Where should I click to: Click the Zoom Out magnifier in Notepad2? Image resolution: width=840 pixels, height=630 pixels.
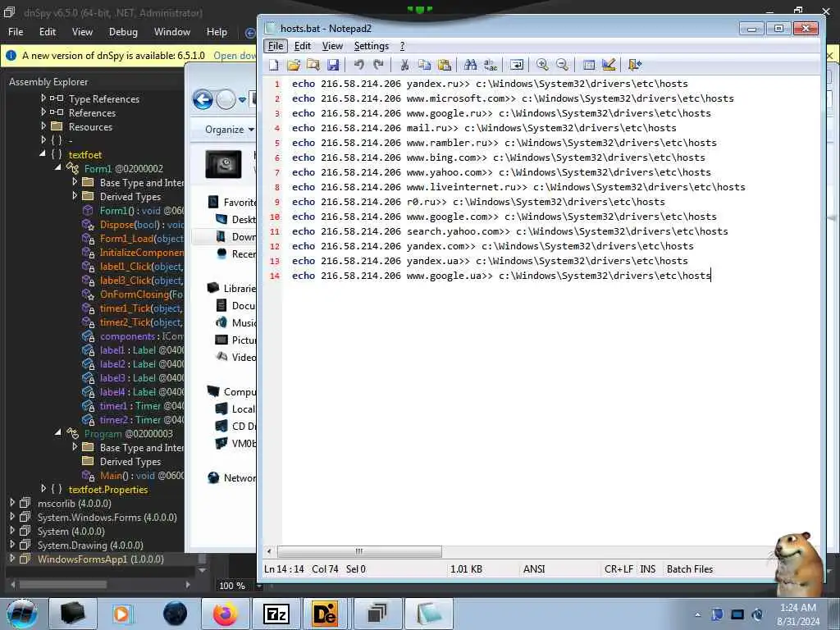(562, 65)
